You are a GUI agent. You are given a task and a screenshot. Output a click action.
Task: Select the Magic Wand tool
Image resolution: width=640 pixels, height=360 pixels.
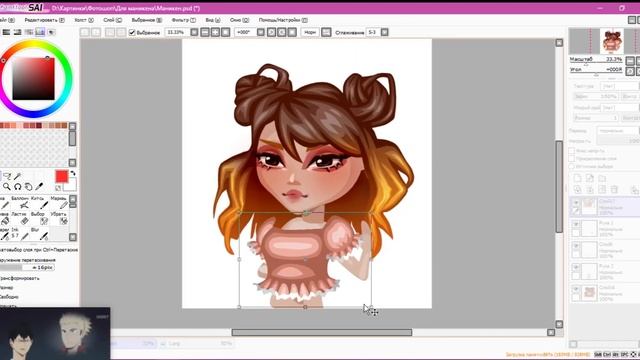click(18, 176)
